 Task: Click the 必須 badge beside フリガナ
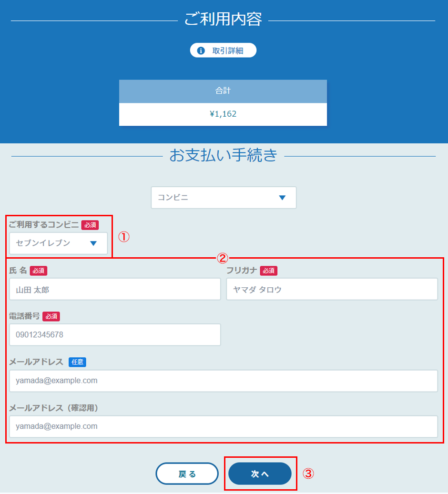tap(268, 271)
